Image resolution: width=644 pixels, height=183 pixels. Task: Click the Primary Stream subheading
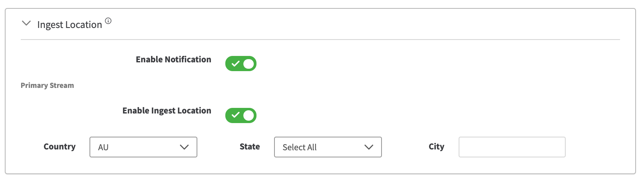(47, 86)
